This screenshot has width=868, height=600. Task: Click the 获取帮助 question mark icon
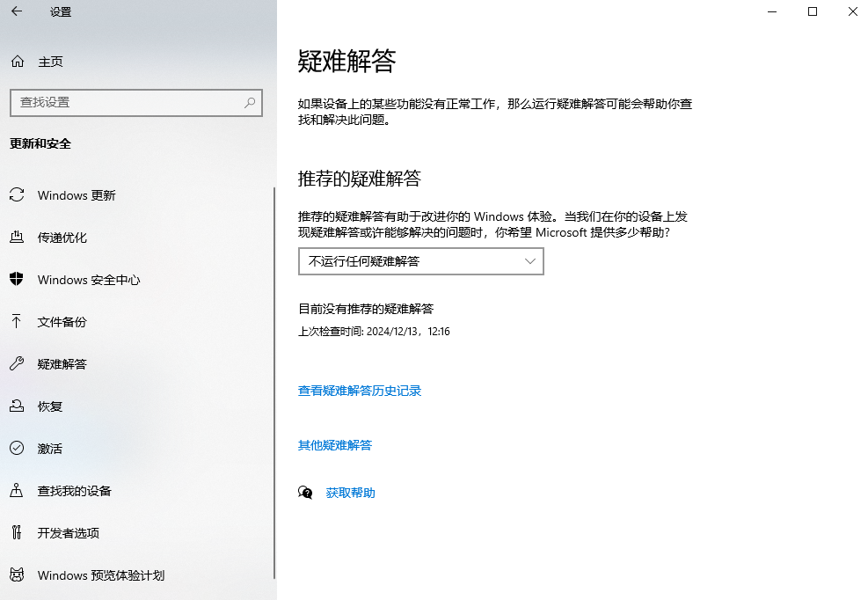(x=305, y=493)
